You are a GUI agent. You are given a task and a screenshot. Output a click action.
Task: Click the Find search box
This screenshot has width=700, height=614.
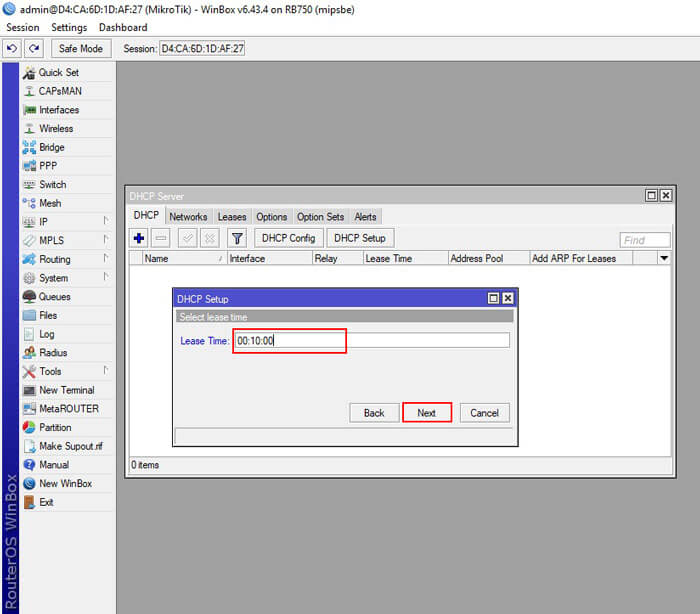pos(645,240)
